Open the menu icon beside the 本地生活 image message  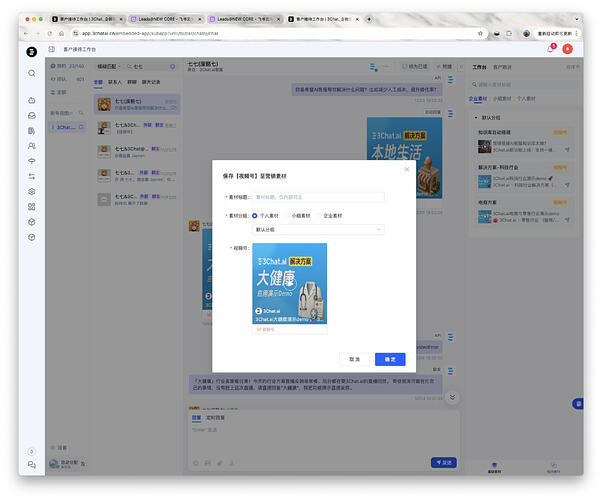(x=450, y=114)
